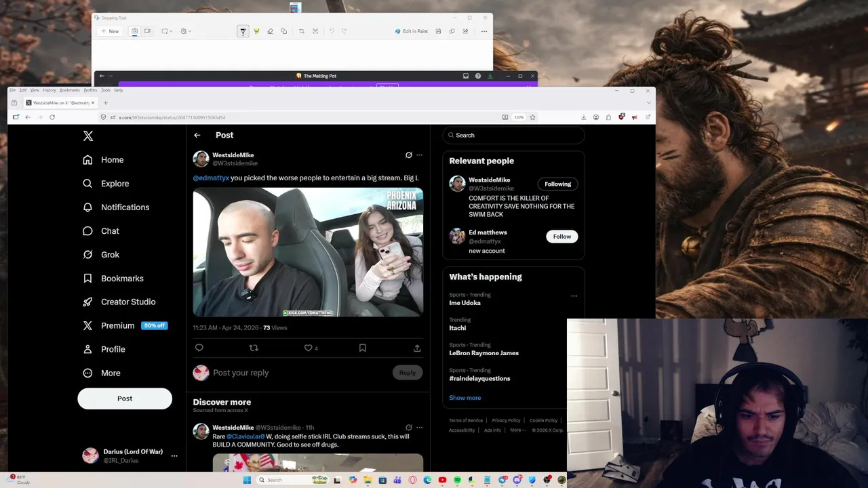
Task: Click Edit in Paint in Snipping Tool
Action: point(412,31)
